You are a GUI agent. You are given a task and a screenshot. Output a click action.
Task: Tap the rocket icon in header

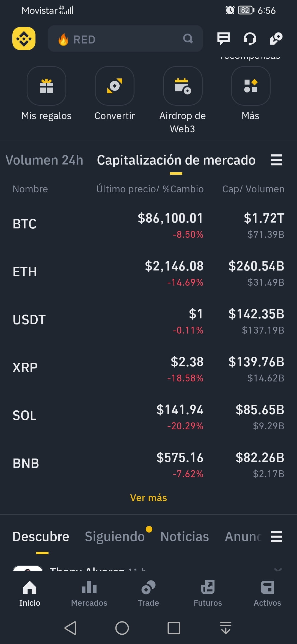coord(276,39)
